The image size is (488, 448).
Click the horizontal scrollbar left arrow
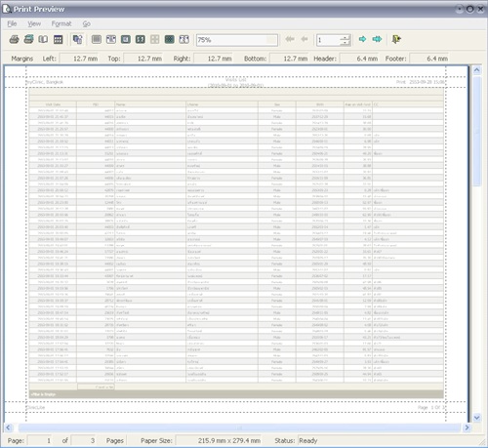pos(9,428)
